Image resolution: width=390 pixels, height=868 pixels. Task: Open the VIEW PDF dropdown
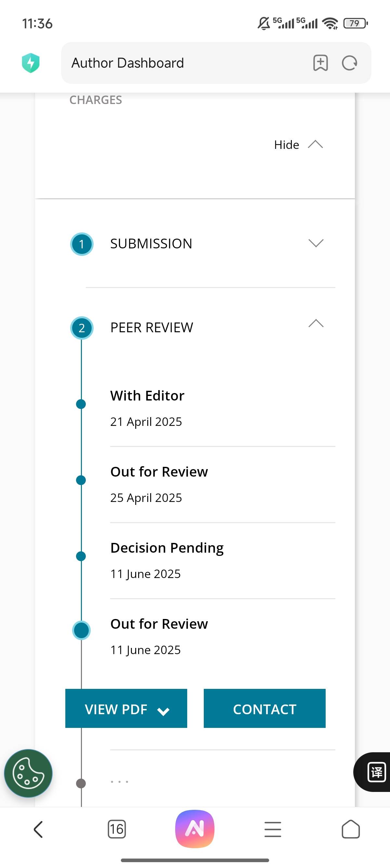126,708
